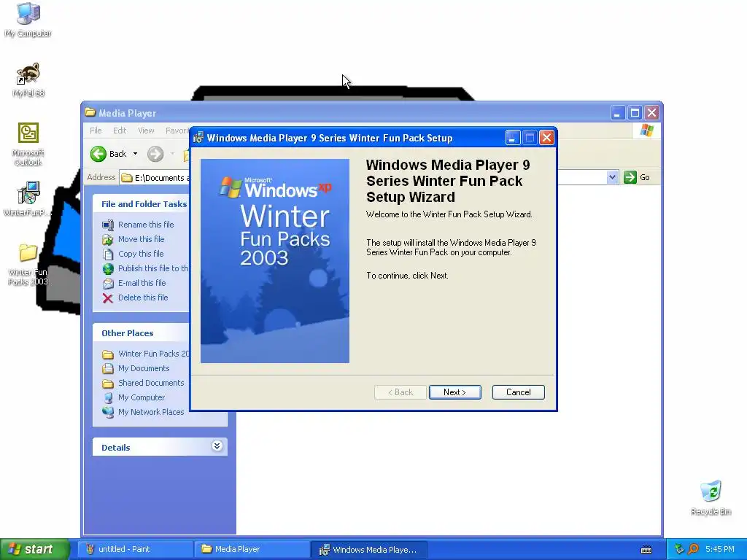Viewport: 747px width, 560px height.
Task: Click Publish this file to the Web
Action: pyautogui.click(x=153, y=268)
